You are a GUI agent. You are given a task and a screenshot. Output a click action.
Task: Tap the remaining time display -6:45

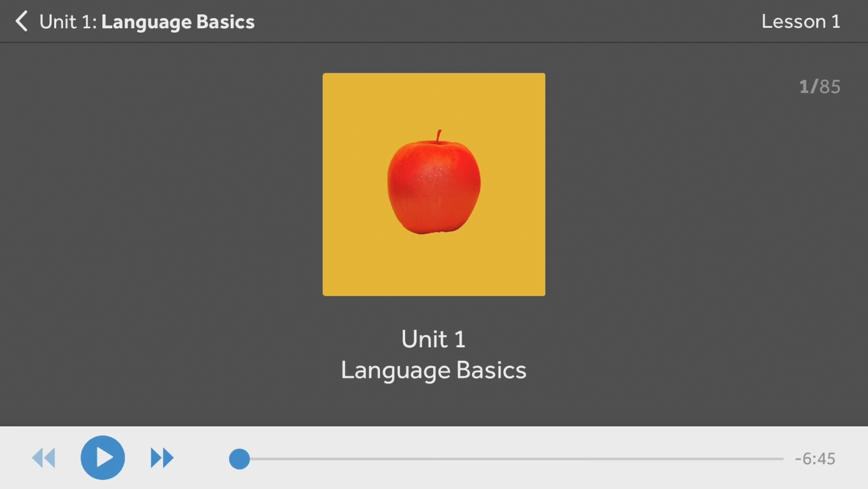(815, 458)
